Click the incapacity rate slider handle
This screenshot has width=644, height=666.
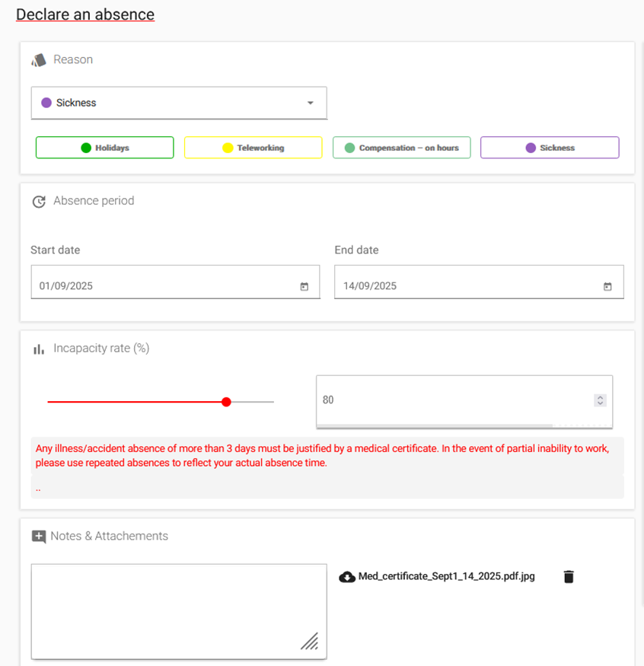(x=226, y=402)
